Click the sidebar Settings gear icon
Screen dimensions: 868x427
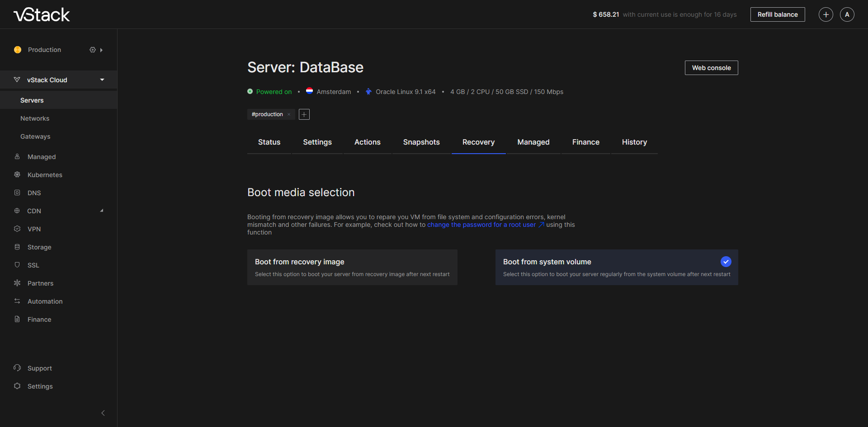click(17, 386)
